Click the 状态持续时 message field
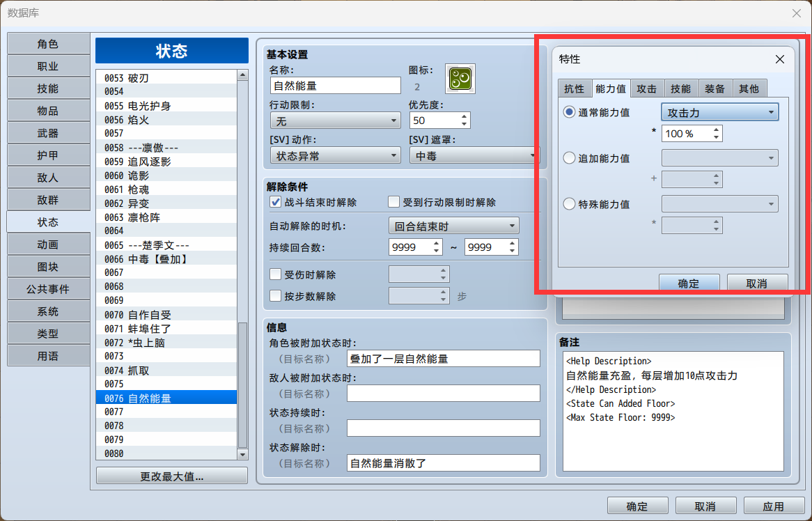Screen dimensions: 812x521 [444, 428]
